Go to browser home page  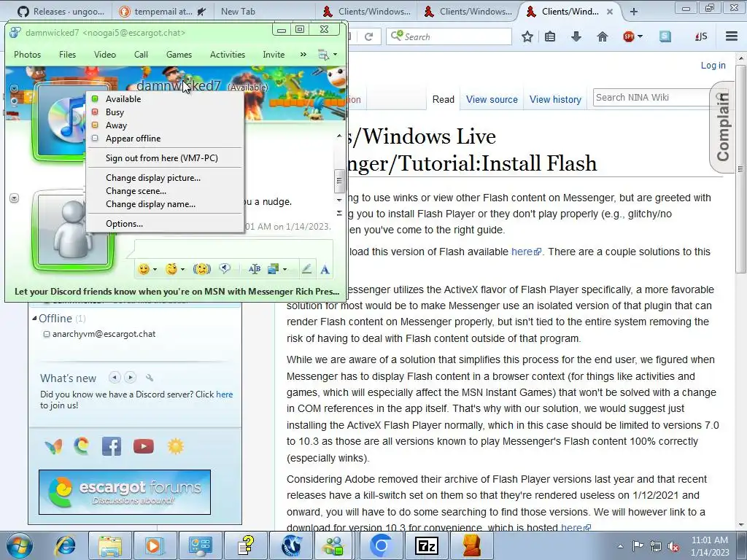point(602,36)
